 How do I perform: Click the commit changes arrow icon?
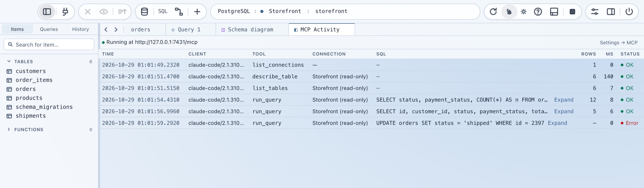(x=122, y=11)
